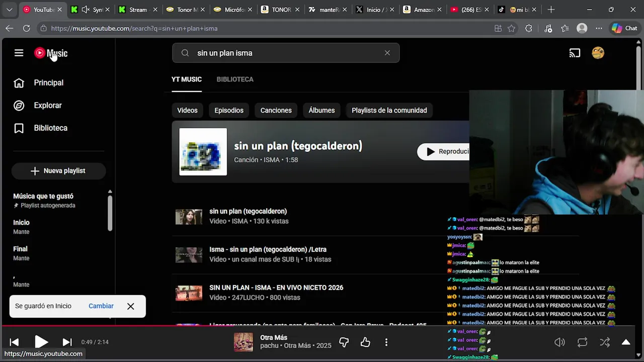Viewport: 644px width, 362px height.
Task: Open browser settings ellipsis menu
Action: 599,29
